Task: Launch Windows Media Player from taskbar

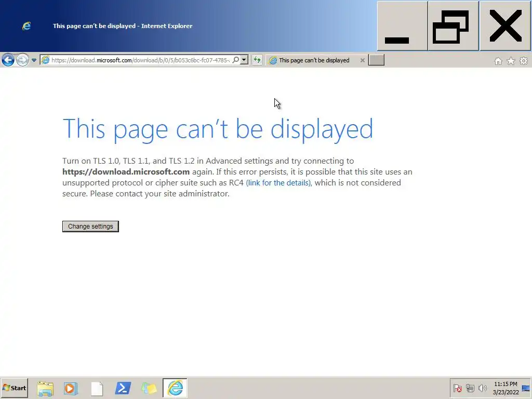Action: click(x=71, y=388)
